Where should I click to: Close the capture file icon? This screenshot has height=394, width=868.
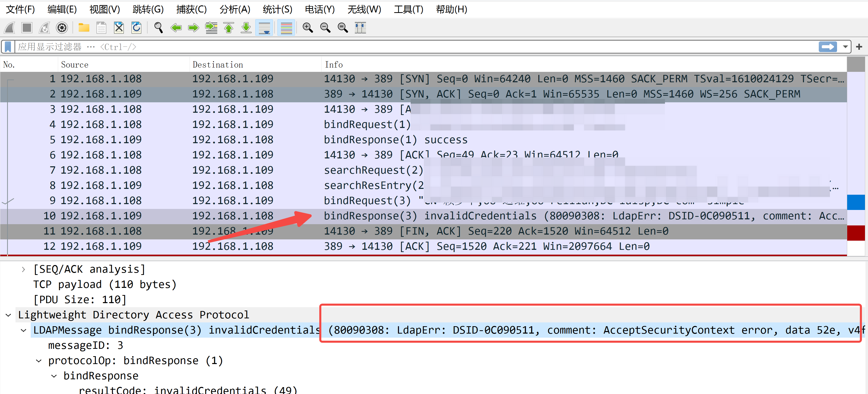tap(119, 28)
